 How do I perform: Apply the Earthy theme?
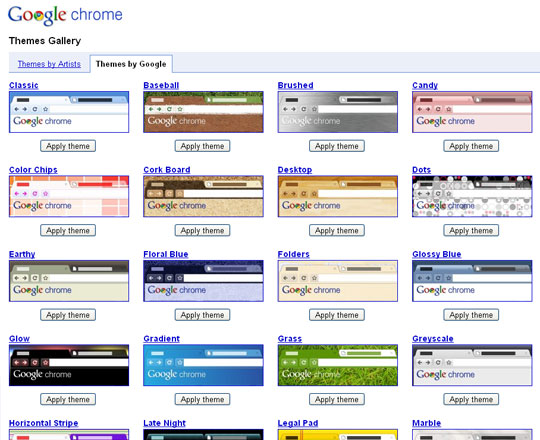click(x=68, y=315)
